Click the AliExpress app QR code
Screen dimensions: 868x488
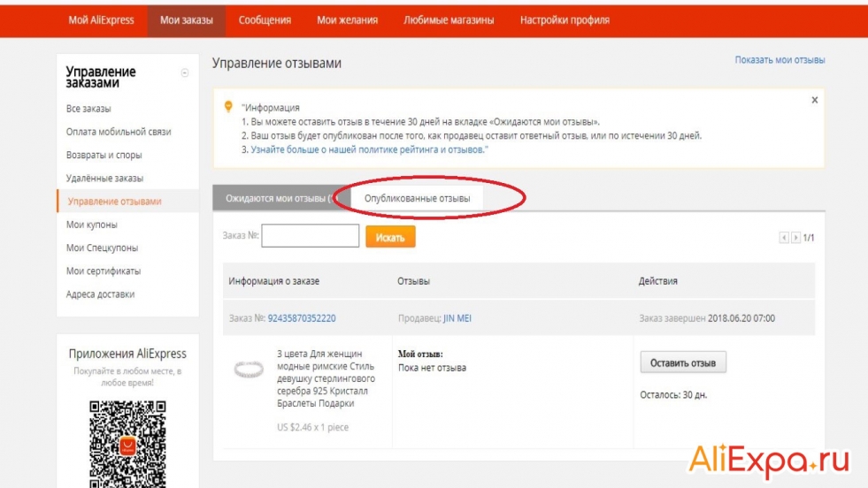click(127, 442)
